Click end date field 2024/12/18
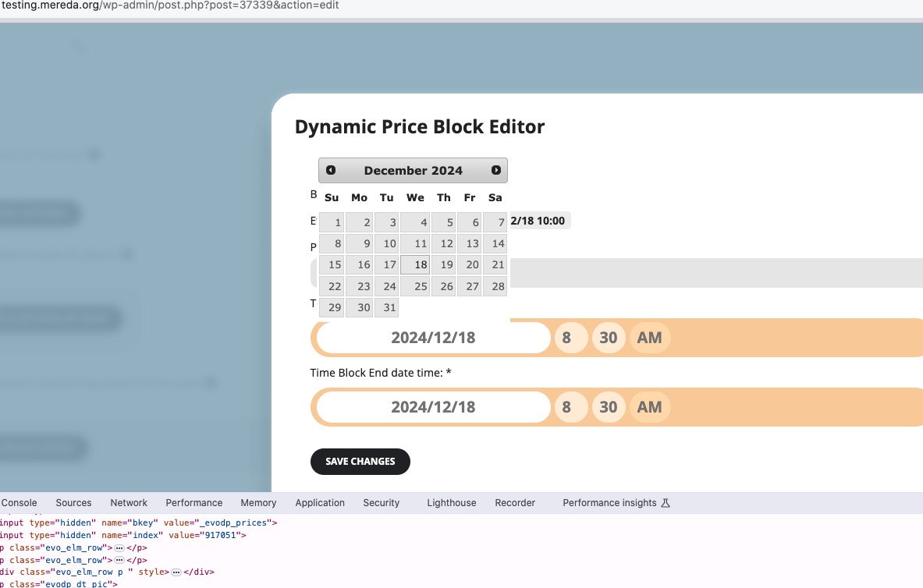 (433, 407)
